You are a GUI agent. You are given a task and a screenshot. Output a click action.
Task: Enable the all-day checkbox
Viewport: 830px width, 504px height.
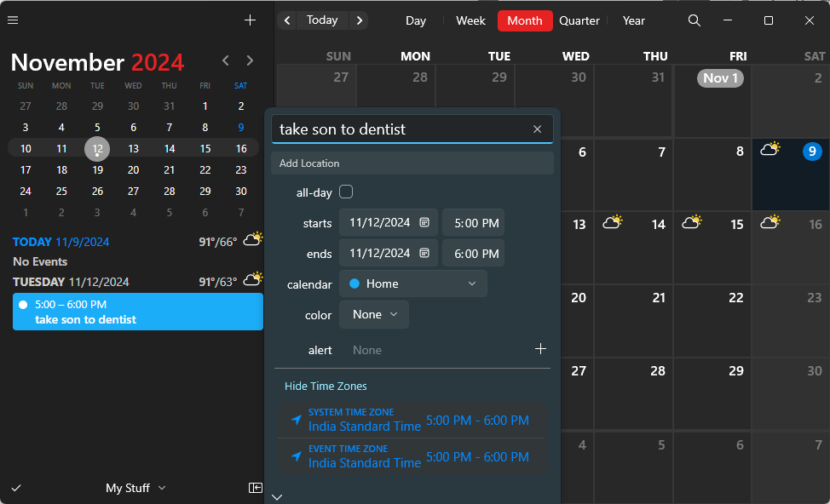(x=346, y=192)
